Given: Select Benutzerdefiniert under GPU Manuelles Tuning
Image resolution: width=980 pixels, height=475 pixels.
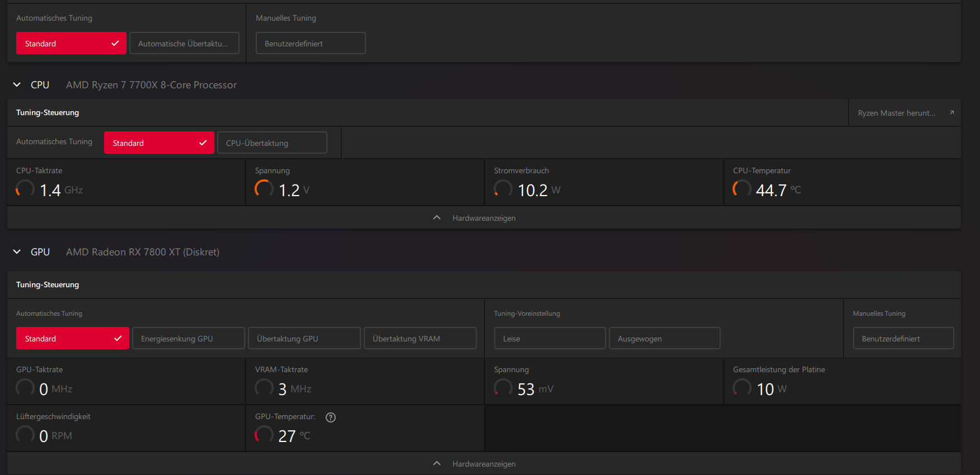Looking at the screenshot, I should point(903,338).
